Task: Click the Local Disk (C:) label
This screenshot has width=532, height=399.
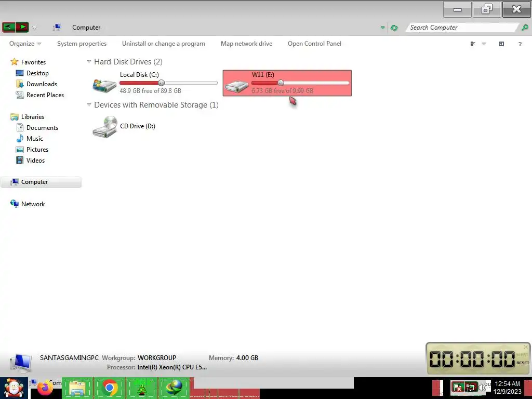Action: point(139,75)
